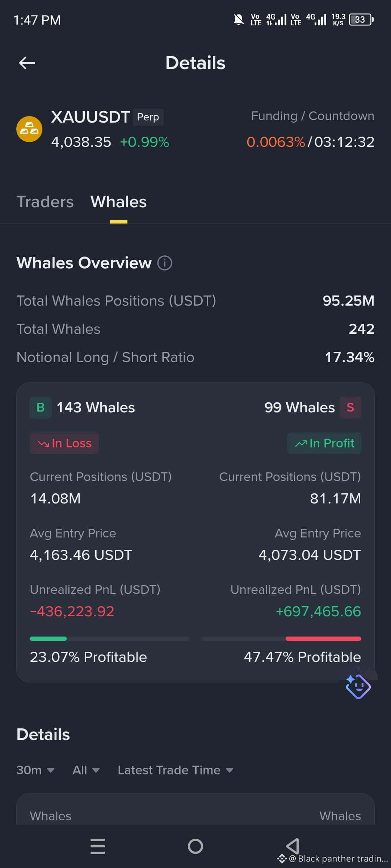Viewport: 391px width, 868px height.
Task: Tap the Android back triangle button
Action: coord(293,846)
